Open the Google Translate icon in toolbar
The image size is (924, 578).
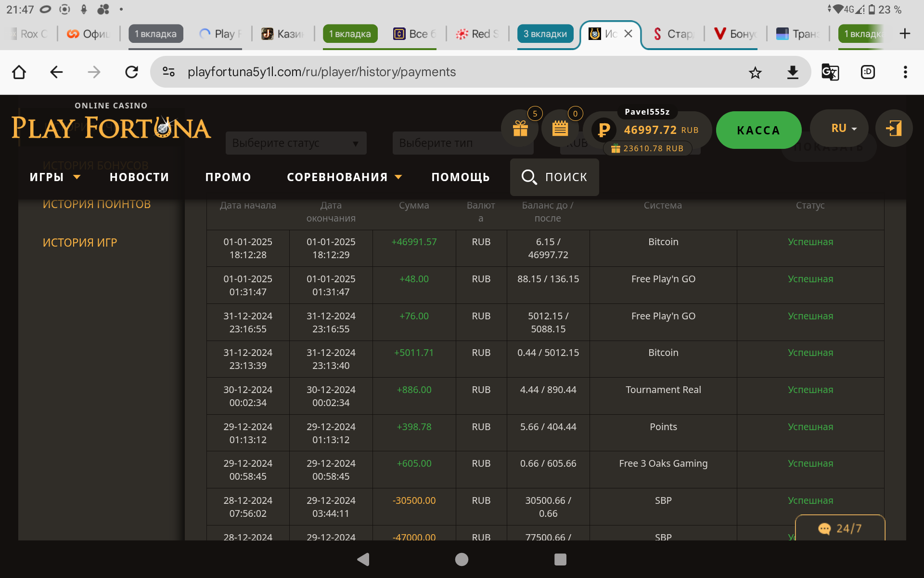coord(830,72)
